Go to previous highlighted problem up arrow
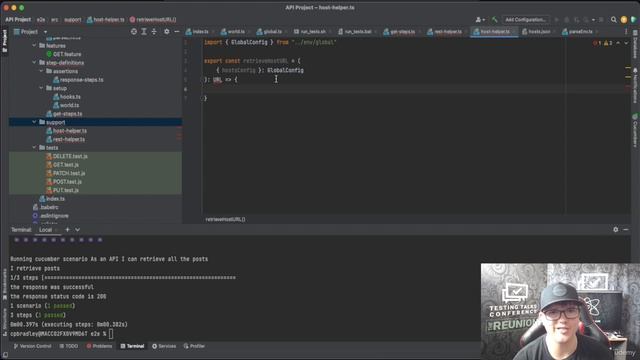 click(618, 43)
